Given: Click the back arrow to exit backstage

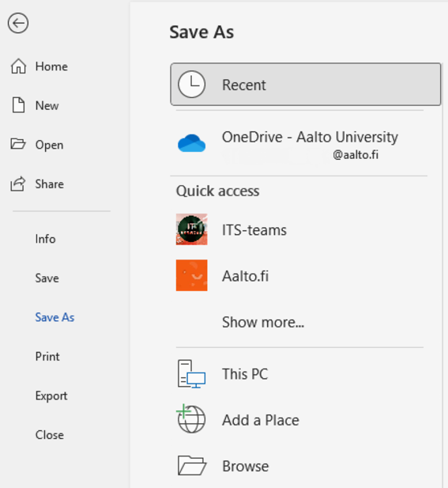Looking at the screenshot, I should point(18,23).
